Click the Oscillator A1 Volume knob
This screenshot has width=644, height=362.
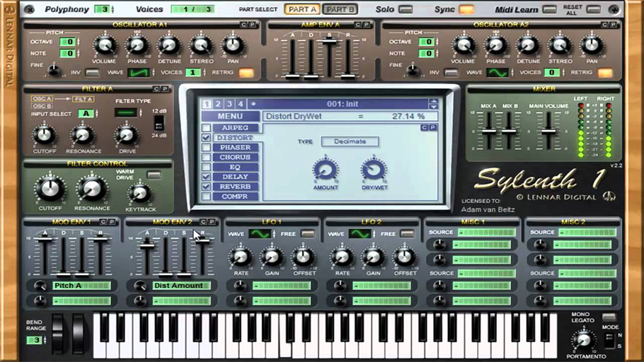[x=104, y=45]
